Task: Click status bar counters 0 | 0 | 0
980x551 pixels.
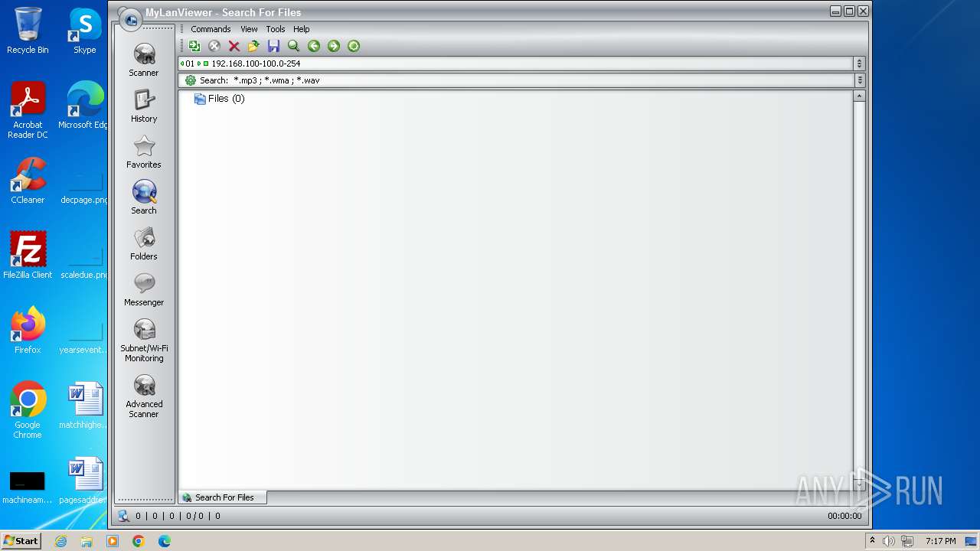Action: point(178,516)
